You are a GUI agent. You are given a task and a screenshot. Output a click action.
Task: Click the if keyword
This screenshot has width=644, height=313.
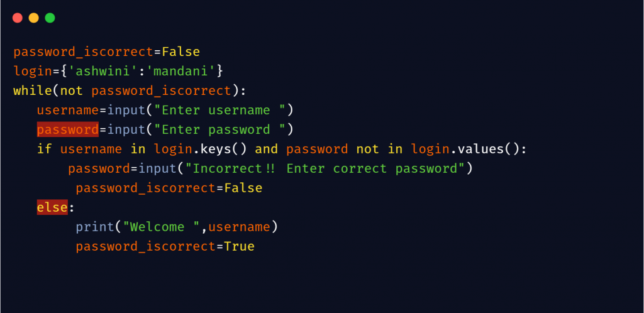pyautogui.click(x=45, y=149)
